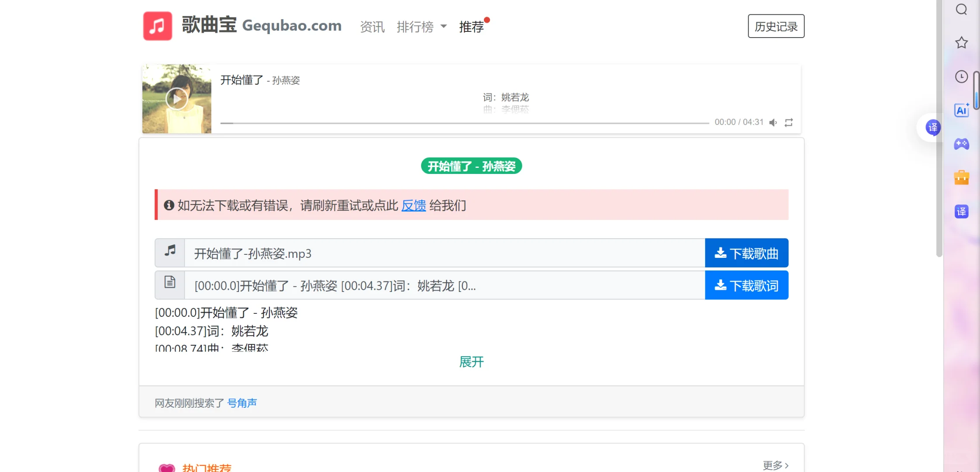Image resolution: width=980 pixels, height=472 pixels.
Task: Click the Gequbao music note logo
Action: [158, 26]
